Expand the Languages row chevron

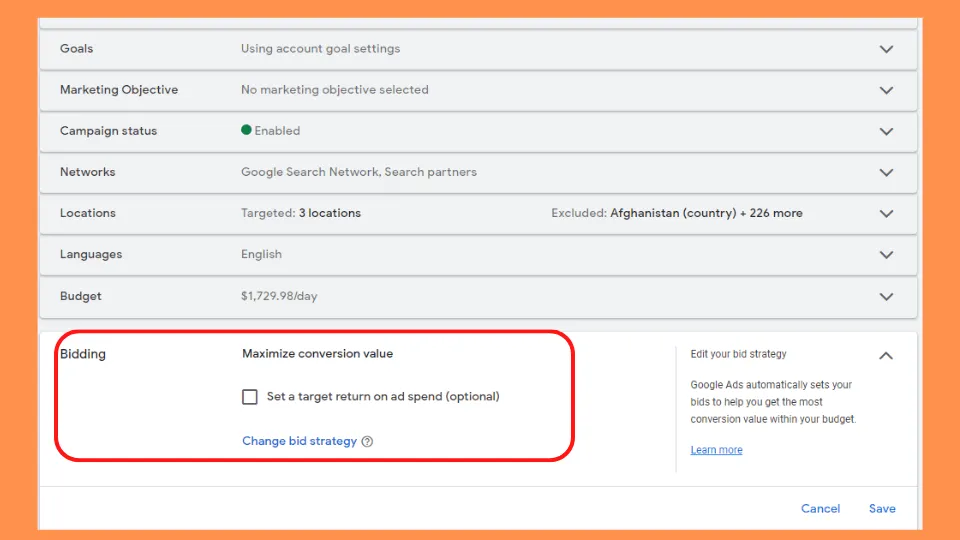[886, 255]
